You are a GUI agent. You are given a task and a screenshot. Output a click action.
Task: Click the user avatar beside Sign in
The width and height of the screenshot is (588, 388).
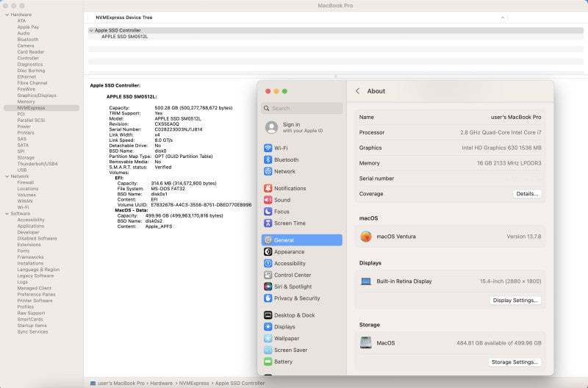coord(271,127)
